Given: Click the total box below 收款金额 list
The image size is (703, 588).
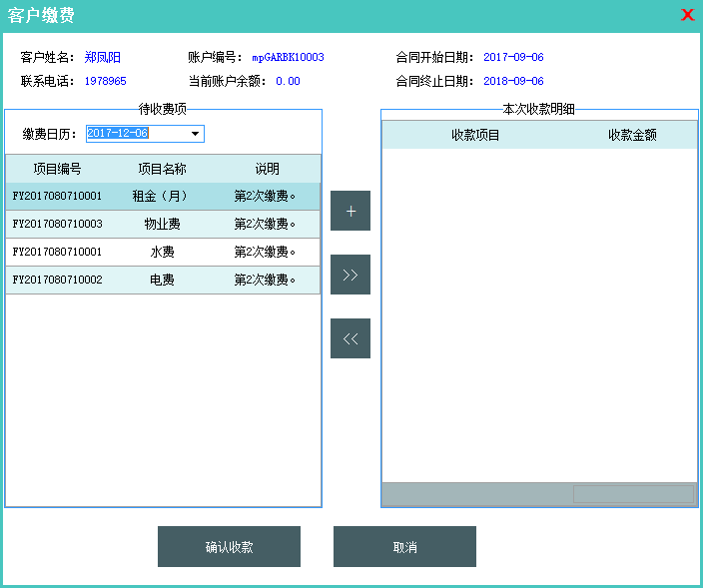Looking at the screenshot, I should [x=632, y=494].
